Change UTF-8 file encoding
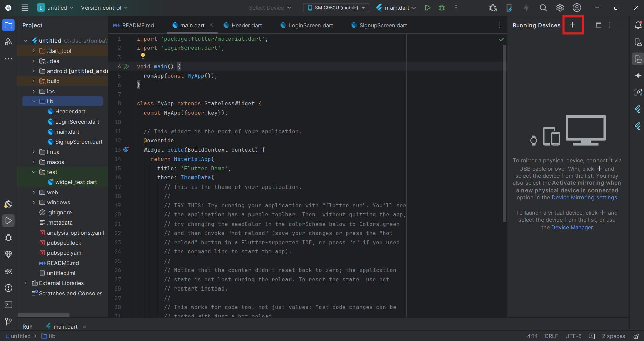644x341 pixels. (x=573, y=336)
